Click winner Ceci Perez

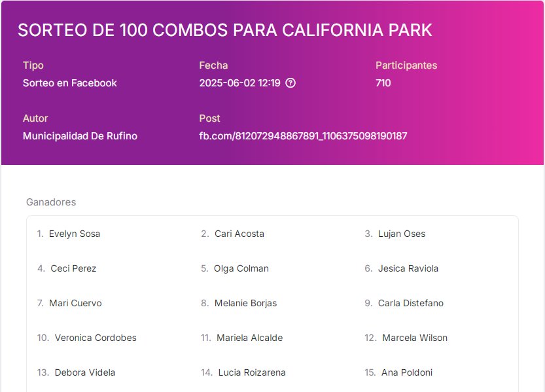click(73, 268)
